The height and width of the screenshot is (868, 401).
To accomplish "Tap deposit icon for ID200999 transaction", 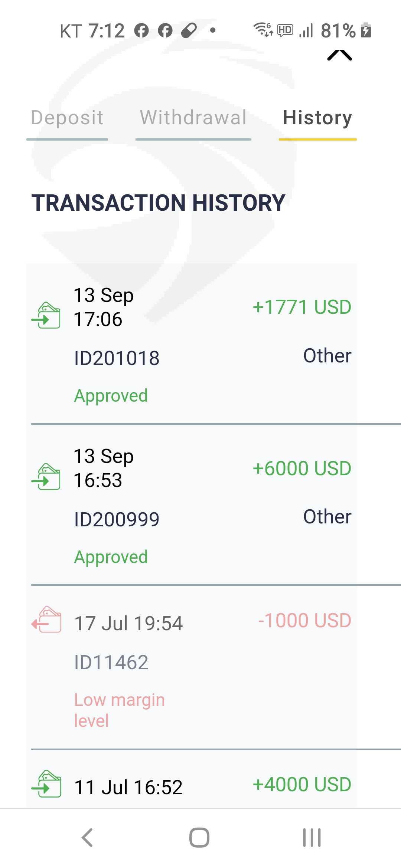I will coord(46,477).
